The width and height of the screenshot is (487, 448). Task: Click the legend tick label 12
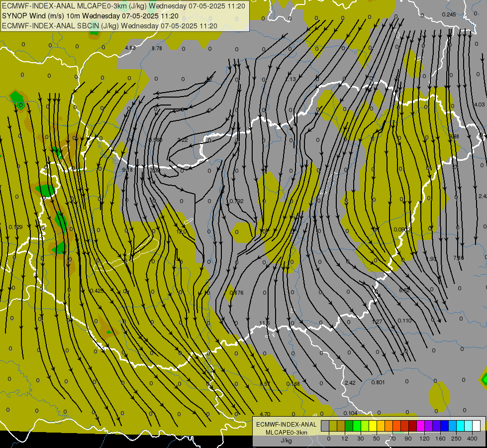click(x=344, y=439)
